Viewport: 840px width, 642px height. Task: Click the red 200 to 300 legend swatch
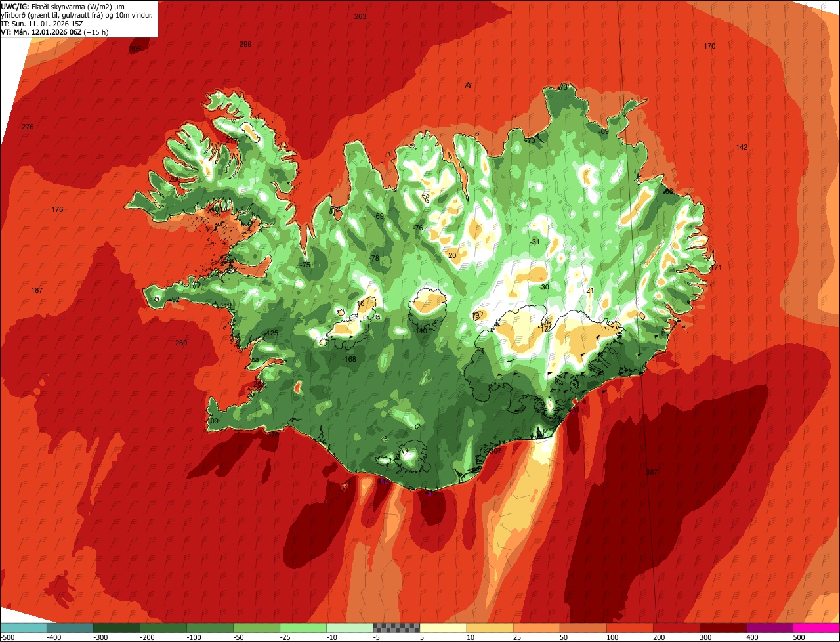pyautogui.click(x=676, y=628)
